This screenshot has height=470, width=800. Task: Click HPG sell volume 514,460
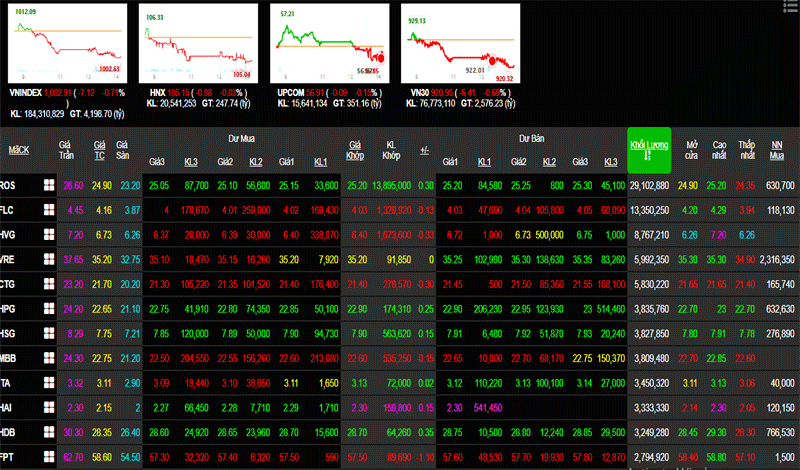click(610, 309)
